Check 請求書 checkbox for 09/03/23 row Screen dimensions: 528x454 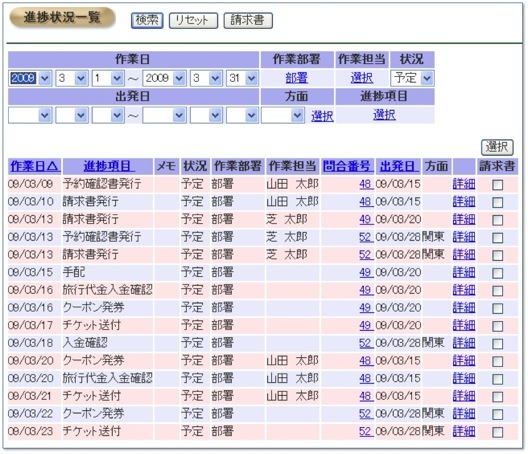(497, 432)
